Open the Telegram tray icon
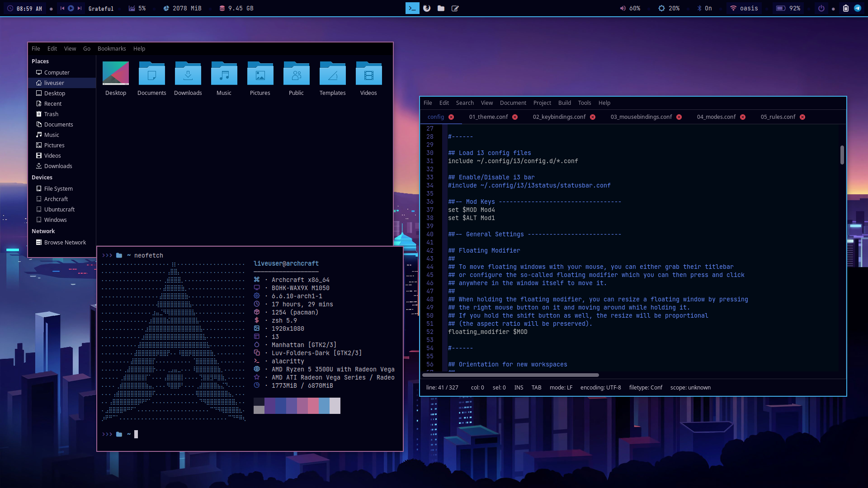This screenshot has width=868, height=488. pyautogui.click(x=858, y=8)
